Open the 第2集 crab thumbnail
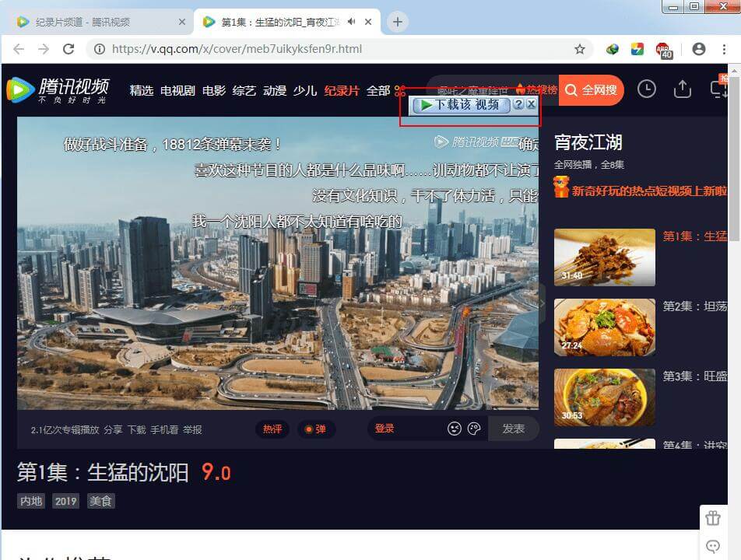The height and width of the screenshot is (560, 741). click(x=604, y=327)
